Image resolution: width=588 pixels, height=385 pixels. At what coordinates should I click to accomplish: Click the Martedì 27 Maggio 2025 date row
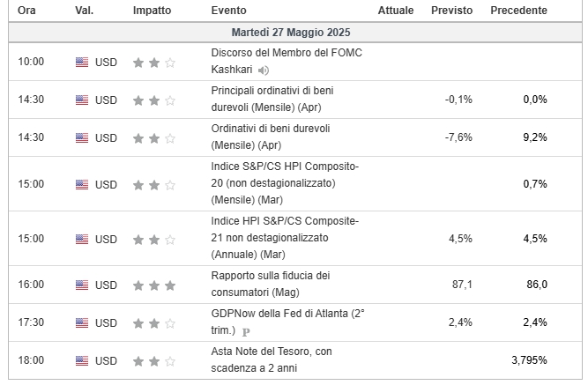pos(295,33)
